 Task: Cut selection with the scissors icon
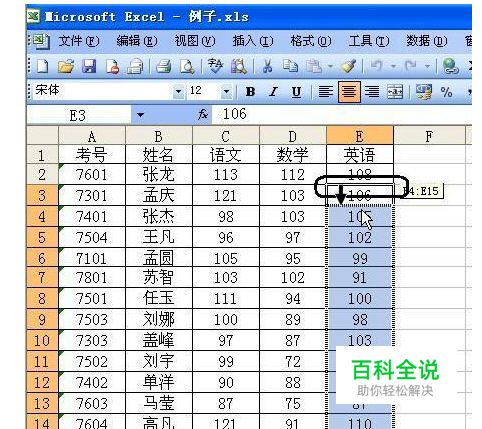click(x=267, y=66)
